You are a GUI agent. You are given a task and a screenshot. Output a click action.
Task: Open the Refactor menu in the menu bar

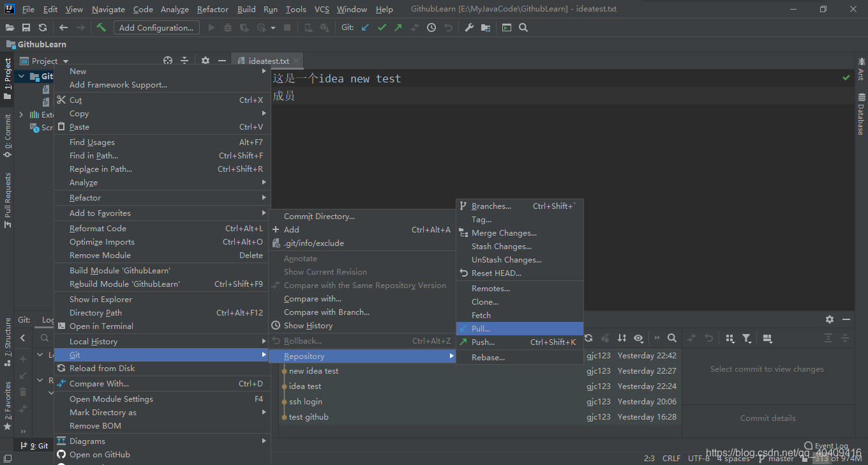[213, 10]
